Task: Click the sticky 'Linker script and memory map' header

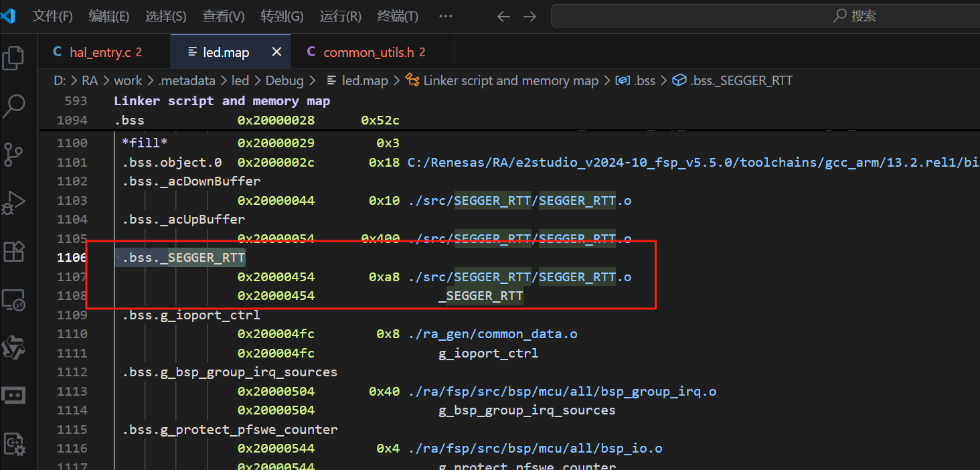Action: 222,101
